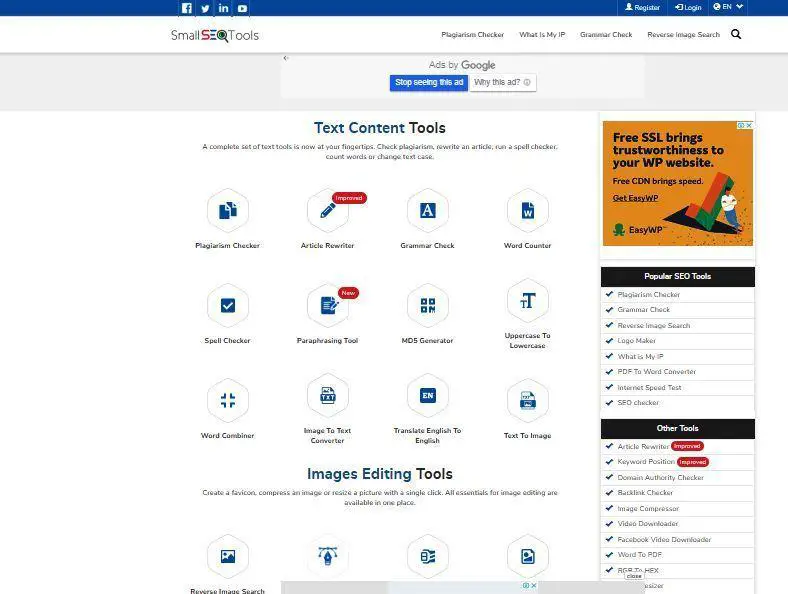Screen dimensions: 788x594
Task: Open the Twitter social icon
Action: click(205, 8)
